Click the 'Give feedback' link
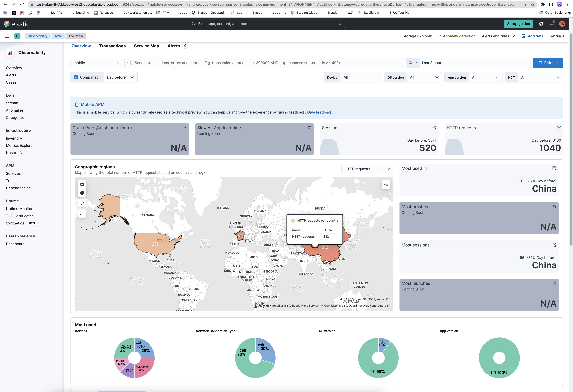 [x=320, y=112]
